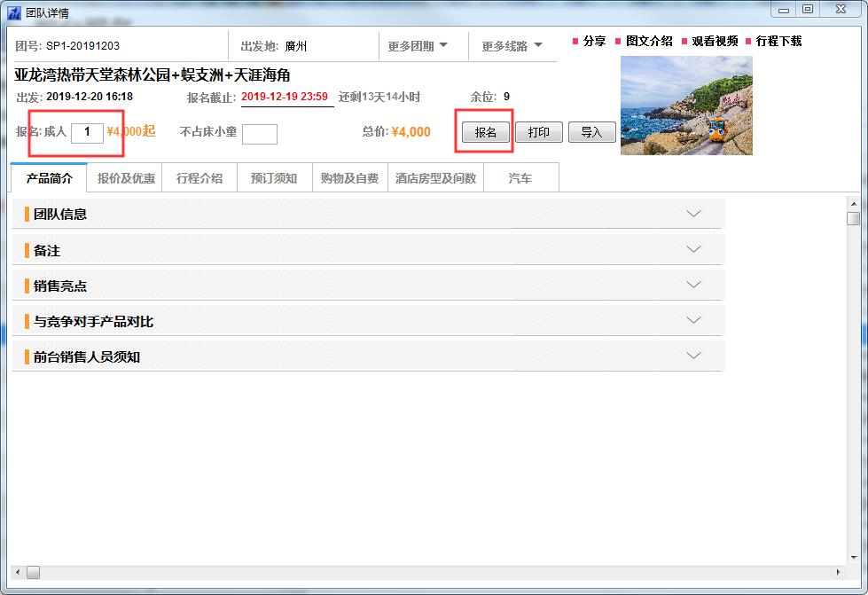
Task: Click the 导入 import button
Action: click(591, 132)
